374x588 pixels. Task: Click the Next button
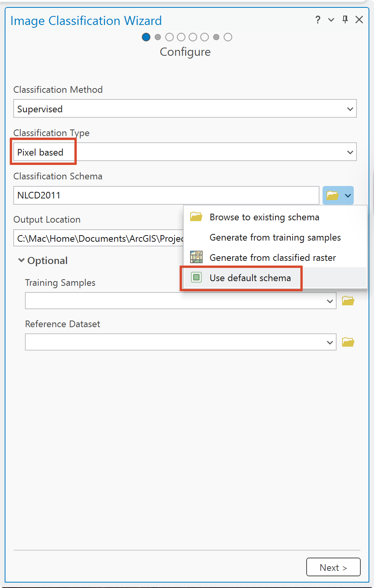click(333, 567)
